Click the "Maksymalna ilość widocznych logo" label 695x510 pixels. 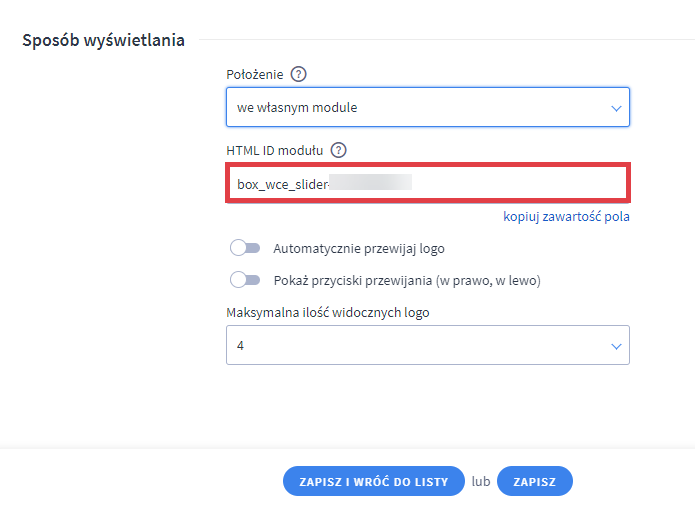(328, 312)
